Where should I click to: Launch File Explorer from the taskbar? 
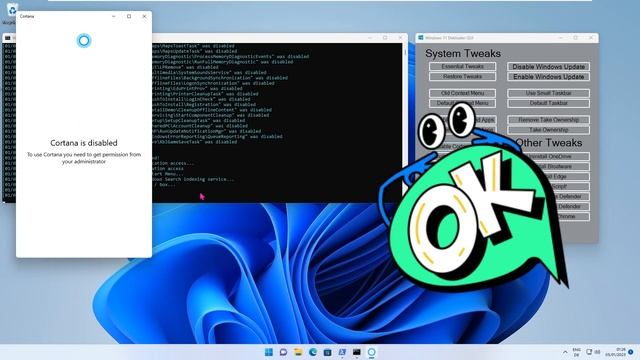pyautogui.click(x=298, y=352)
